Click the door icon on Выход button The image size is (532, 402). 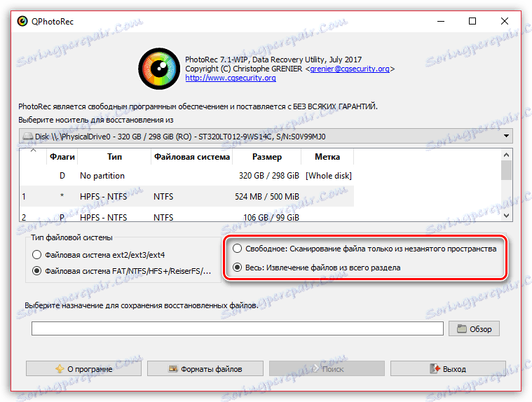click(435, 368)
